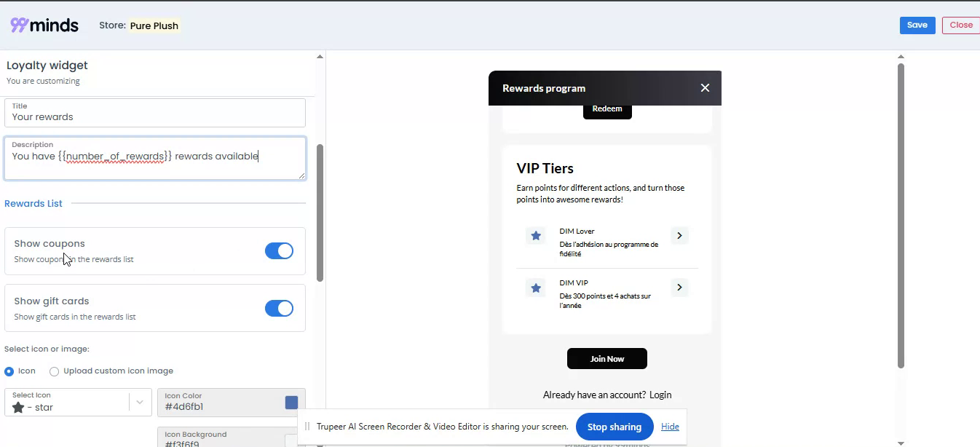The image size is (980, 447).
Task: Edit the Icon Background hex field
Action: [218, 438]
